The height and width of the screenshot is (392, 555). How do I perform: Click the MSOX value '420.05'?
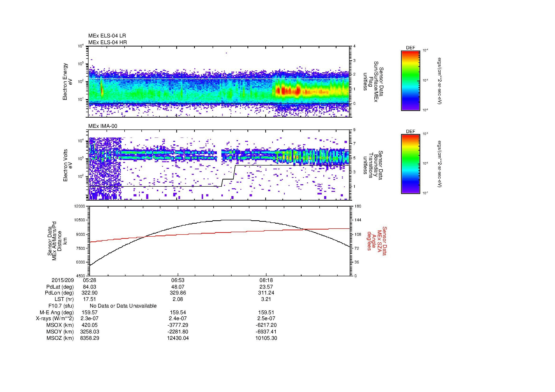(89, 325)
